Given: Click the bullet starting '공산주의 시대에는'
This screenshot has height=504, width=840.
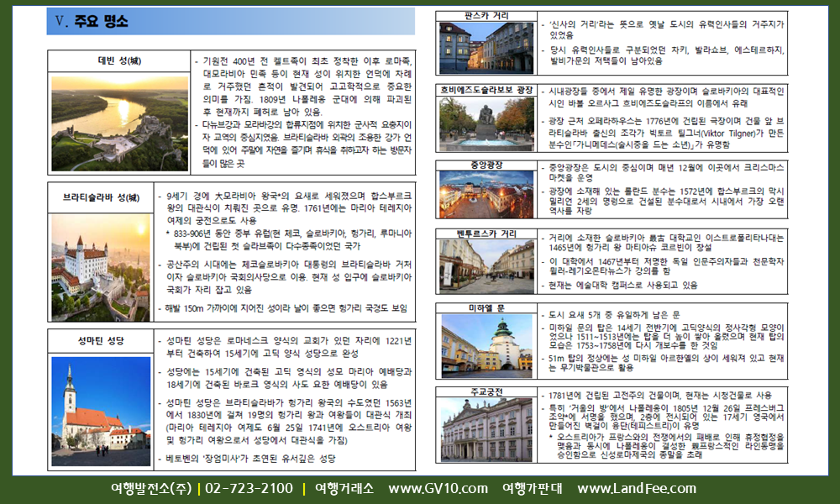Looking at the screenshot, I should pos(285,277).
